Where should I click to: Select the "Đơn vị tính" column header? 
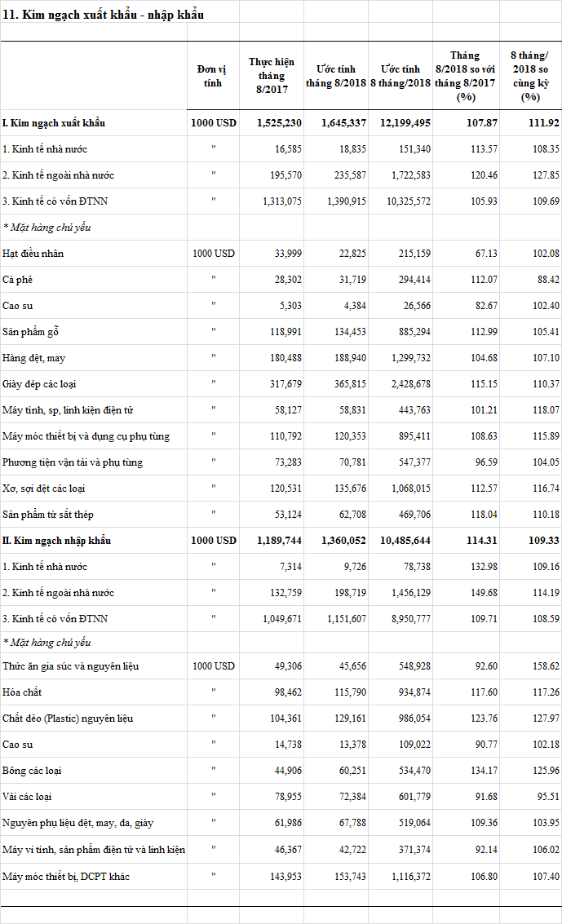214,76
